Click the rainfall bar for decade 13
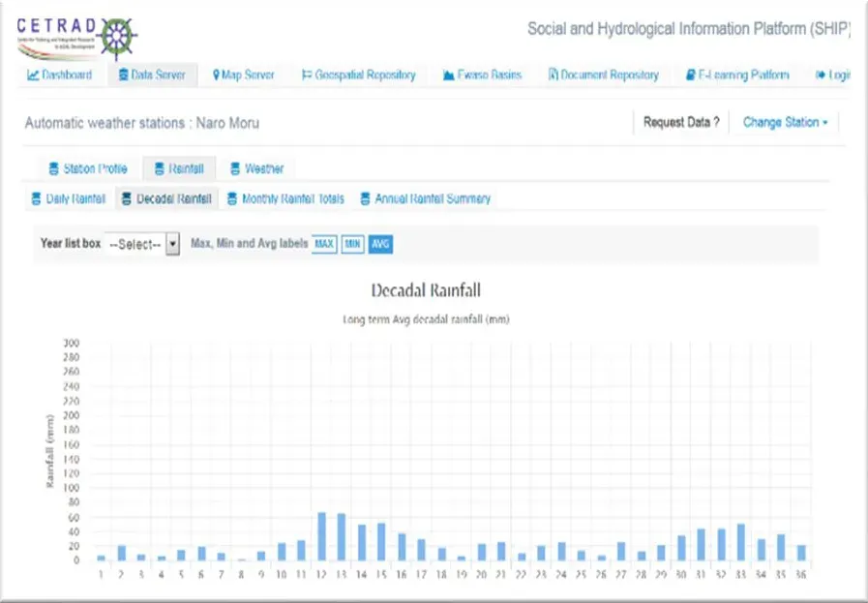The height and width of the screenshot is (603, 868). point(342,537)
